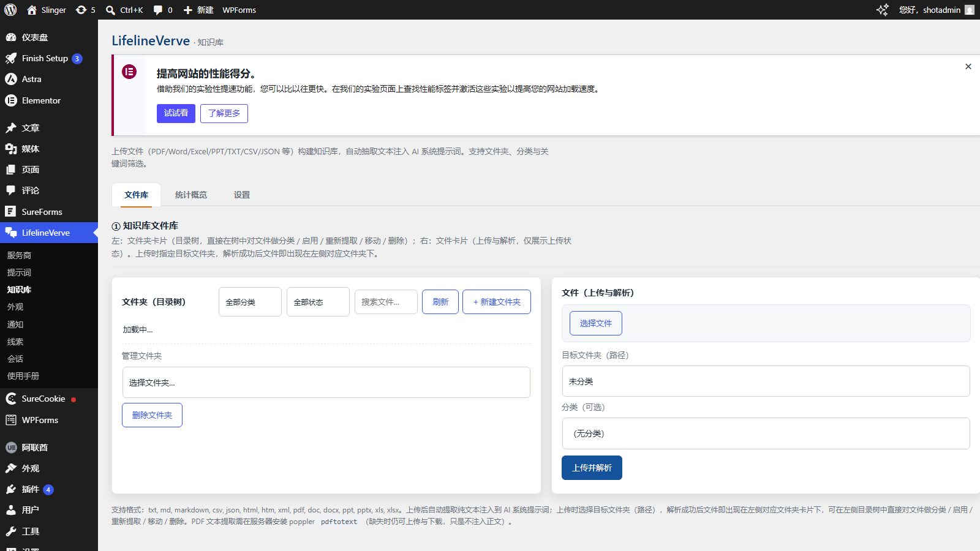980x551 pixels.
Task: Click the updates icon showing 5
Action: [81, 10]
